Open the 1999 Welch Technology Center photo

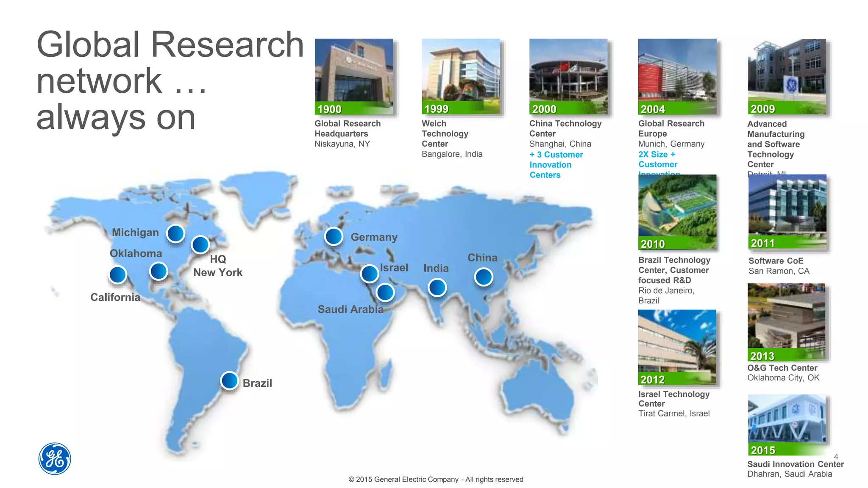click(461, 77)
